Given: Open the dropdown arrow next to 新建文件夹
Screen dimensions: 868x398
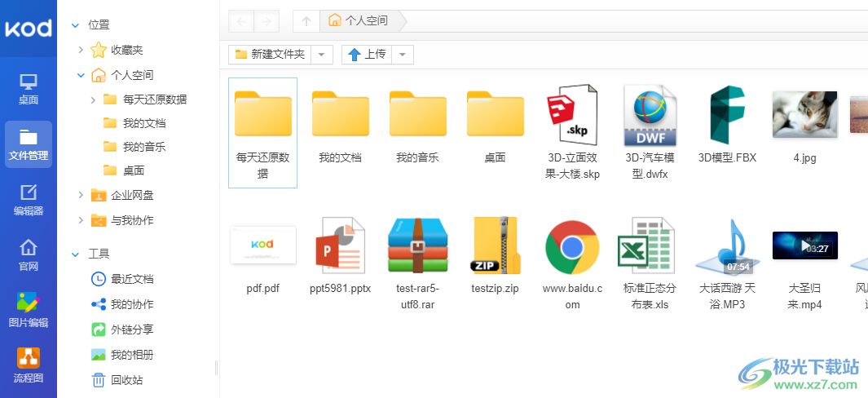Looking at the screenshot, I should 322,55.
